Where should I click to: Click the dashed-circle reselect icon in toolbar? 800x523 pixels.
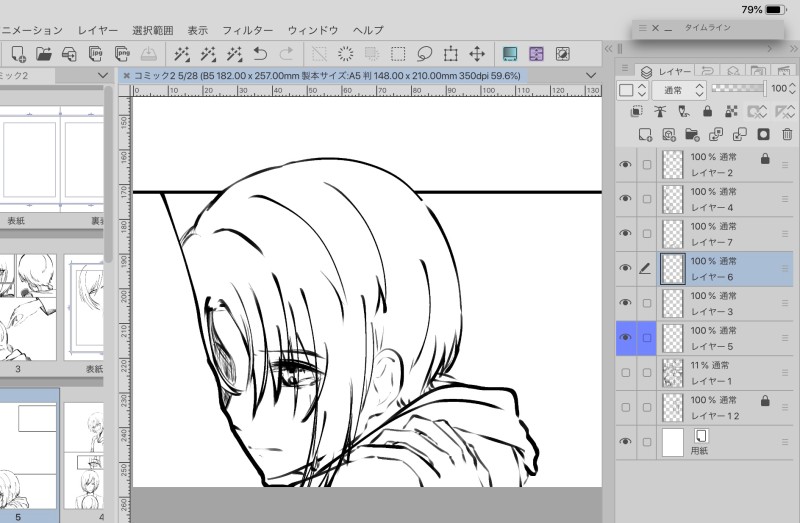(x=345, y=54)
